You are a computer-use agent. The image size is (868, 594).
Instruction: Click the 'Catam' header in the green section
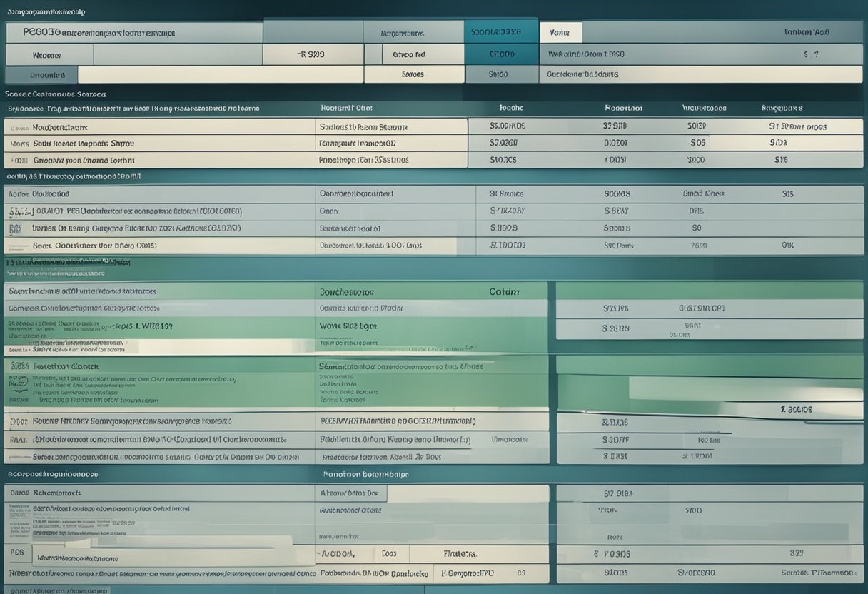coord(504,292)
